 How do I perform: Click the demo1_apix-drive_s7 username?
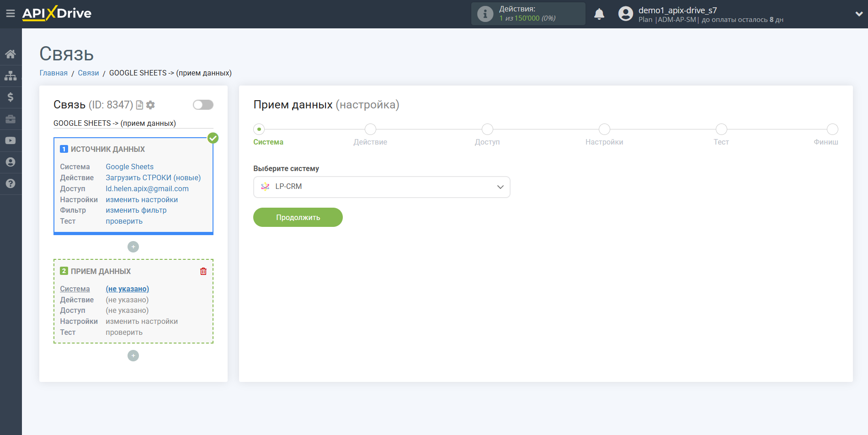tap(677, 10)
